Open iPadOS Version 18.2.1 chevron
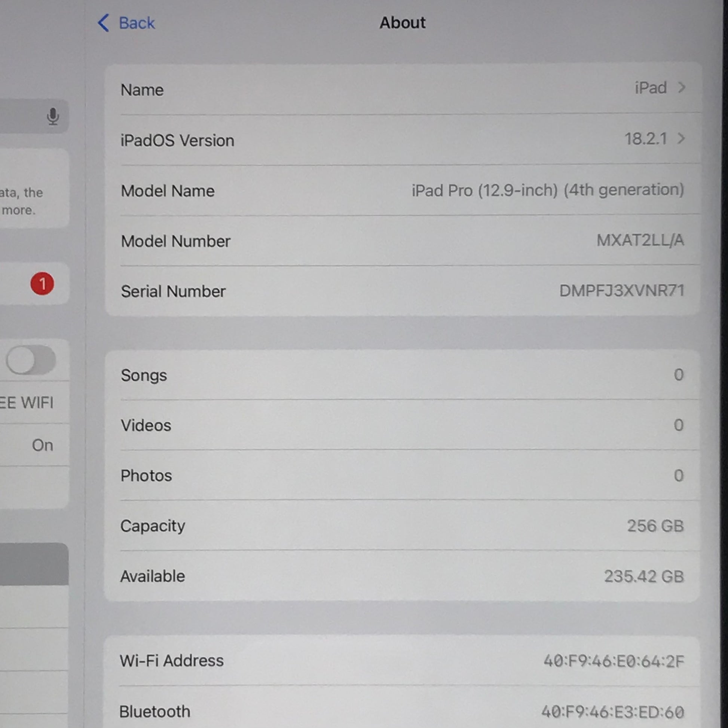728x728 pixels. (681, 138)
